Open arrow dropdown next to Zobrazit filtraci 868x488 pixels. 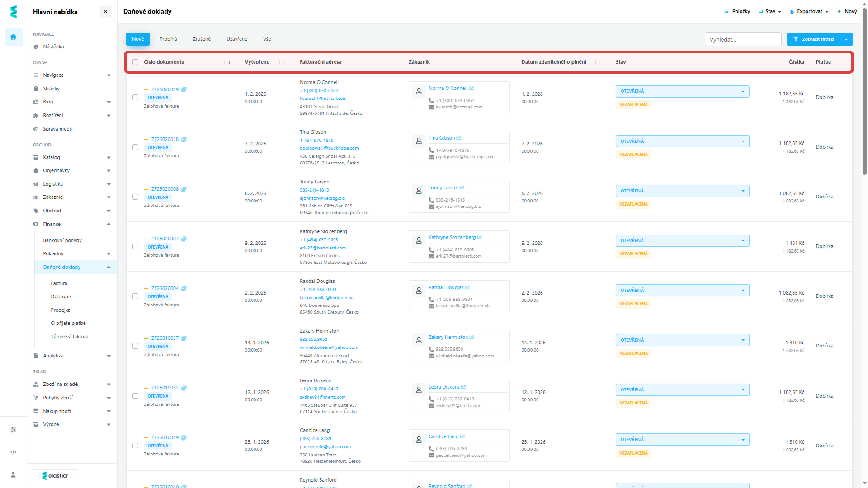846,39
